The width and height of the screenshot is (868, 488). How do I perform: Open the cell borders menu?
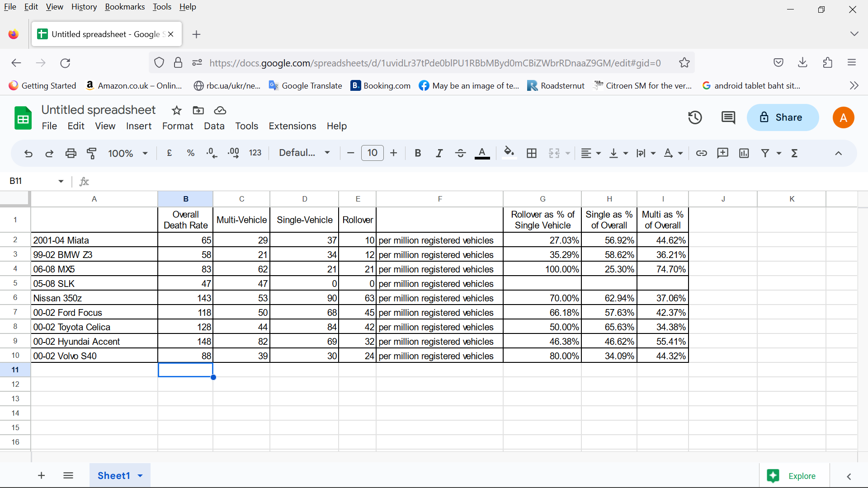[532, 153]
